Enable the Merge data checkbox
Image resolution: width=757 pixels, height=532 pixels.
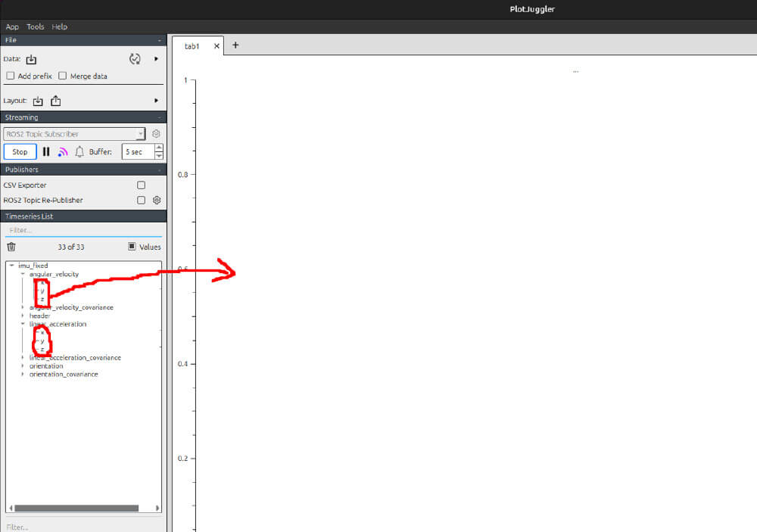[x=63, y=76]
